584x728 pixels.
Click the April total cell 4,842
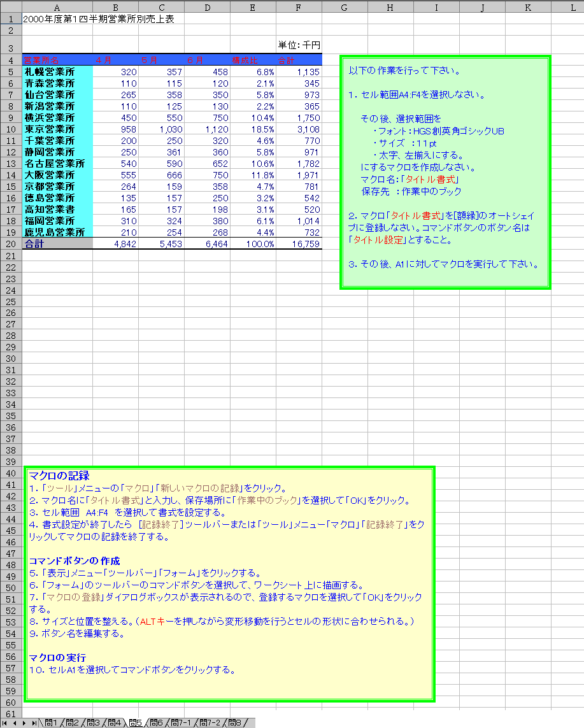[x=116, y=244]
